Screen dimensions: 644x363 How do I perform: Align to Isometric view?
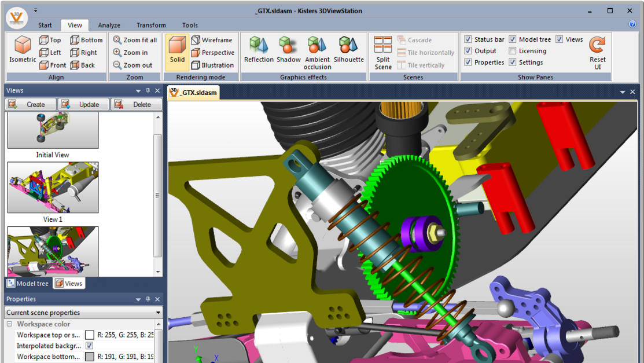click(x=23, y=49)
